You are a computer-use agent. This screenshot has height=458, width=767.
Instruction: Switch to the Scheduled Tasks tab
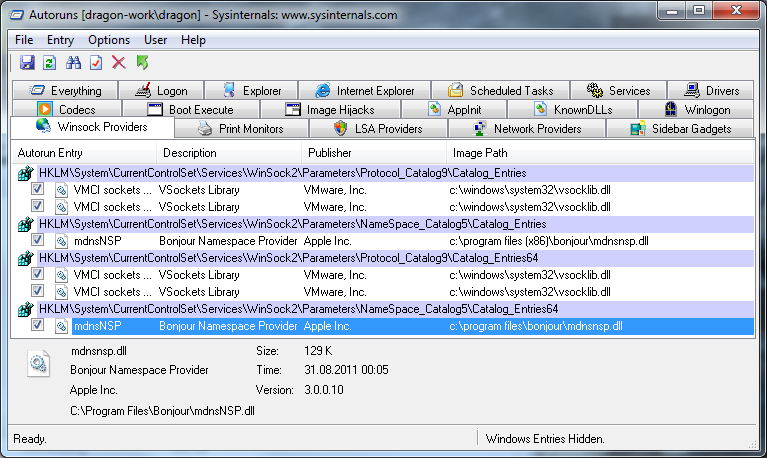500,91
